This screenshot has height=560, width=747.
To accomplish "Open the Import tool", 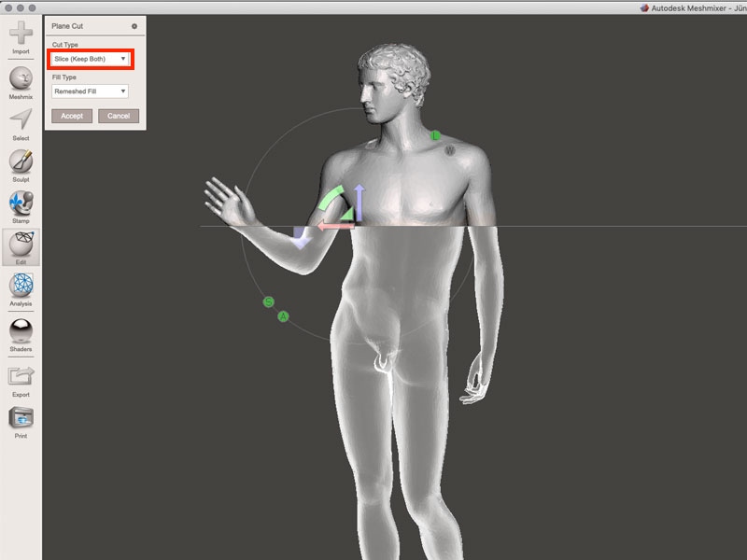I will click(x=21, y=35).
